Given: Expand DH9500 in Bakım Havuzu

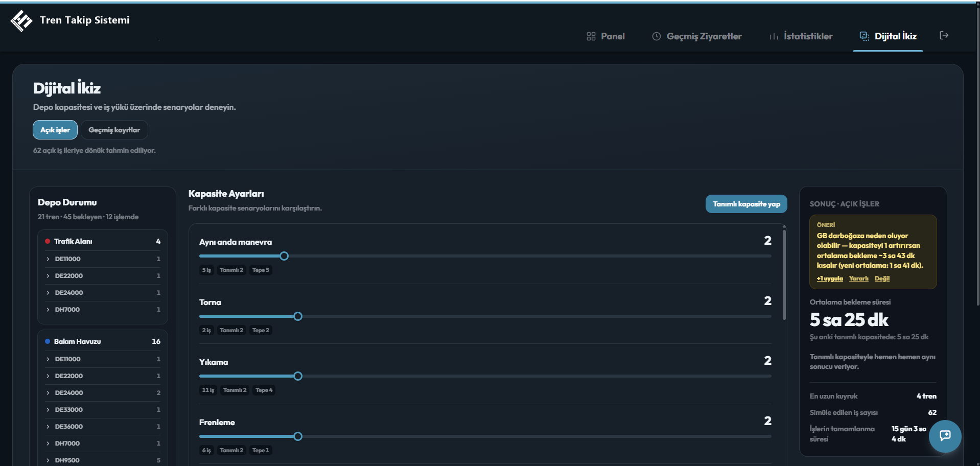Looking at the screenshot, I should point(103,460).
